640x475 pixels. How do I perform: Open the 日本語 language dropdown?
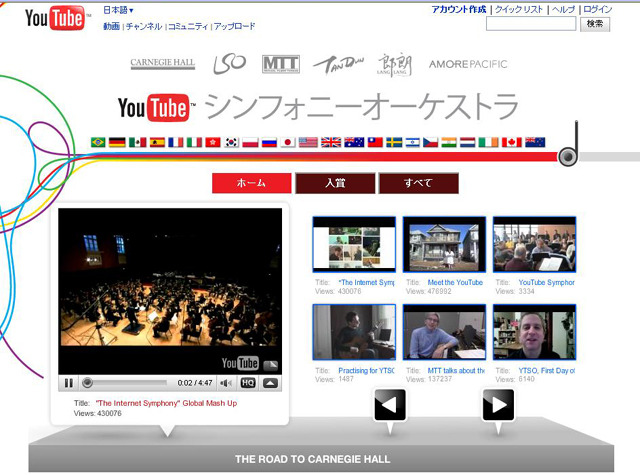[x=118, y=10]
